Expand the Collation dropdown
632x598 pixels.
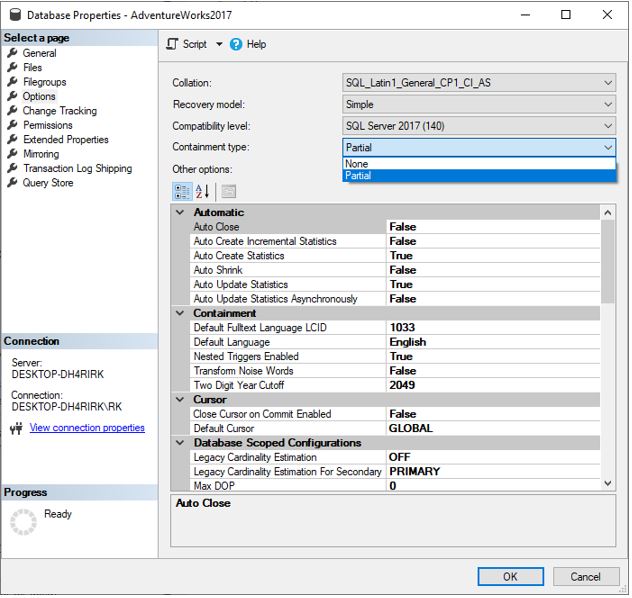[608, 83]
